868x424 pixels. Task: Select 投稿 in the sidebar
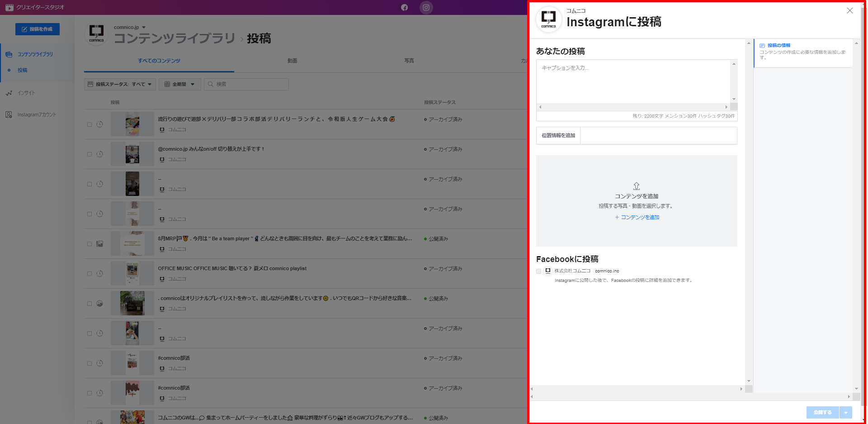[x=22, y=70]
